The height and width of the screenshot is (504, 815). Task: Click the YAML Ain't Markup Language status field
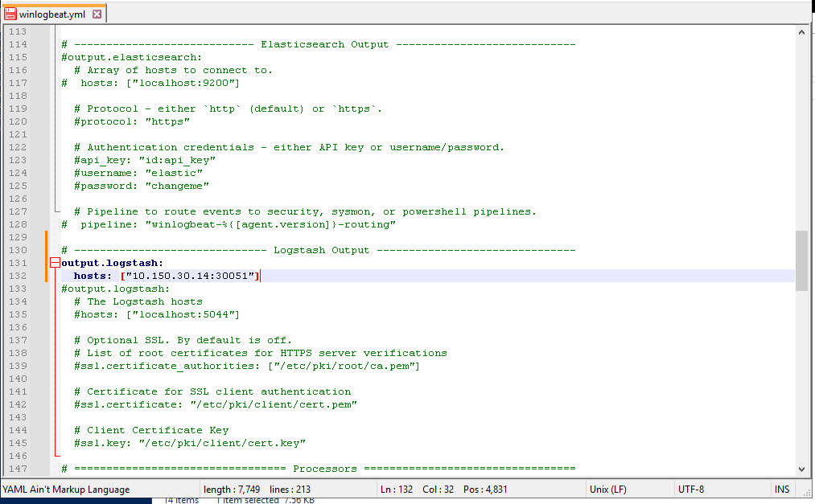[x=66, y=490]
